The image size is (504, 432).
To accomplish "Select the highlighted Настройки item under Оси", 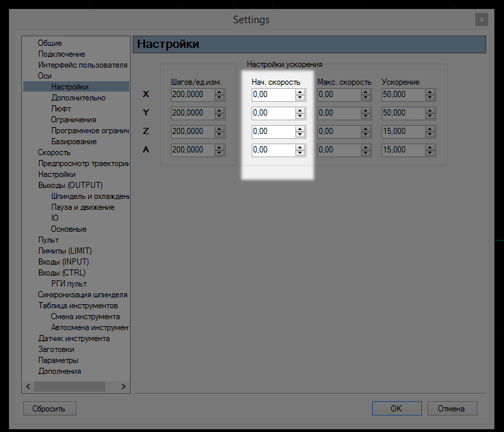I will click(x=70, y=87).
